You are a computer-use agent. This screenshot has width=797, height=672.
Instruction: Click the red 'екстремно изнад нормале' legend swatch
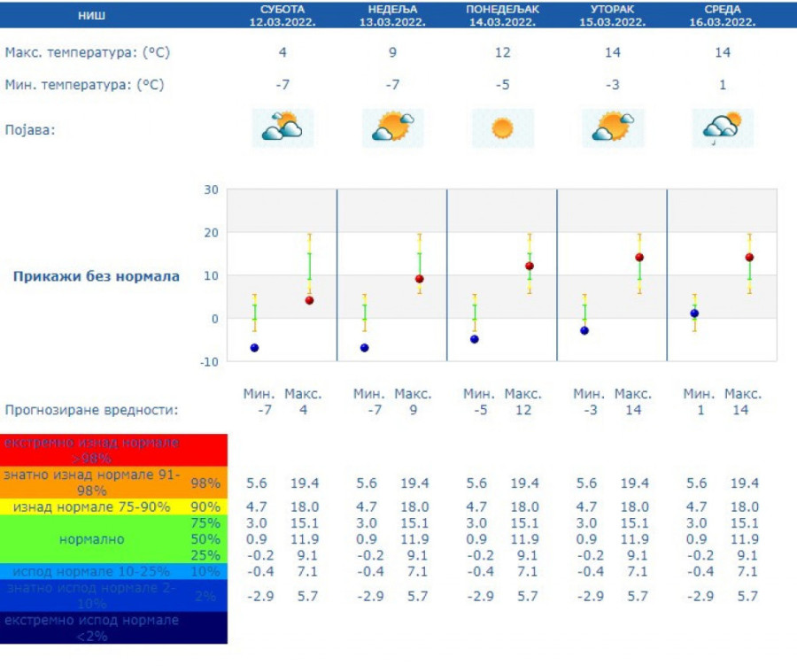[114, 450]
